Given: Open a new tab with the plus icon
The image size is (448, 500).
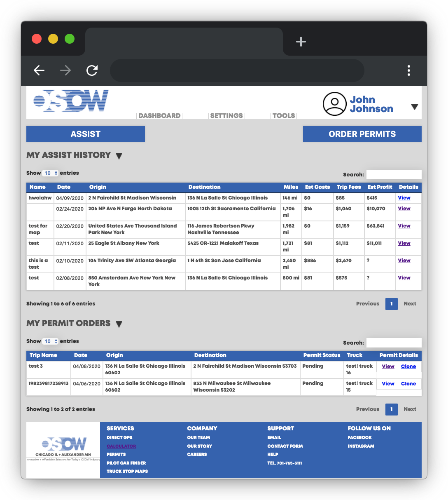Looking at the screenshot, I should (x=301, y=42).
